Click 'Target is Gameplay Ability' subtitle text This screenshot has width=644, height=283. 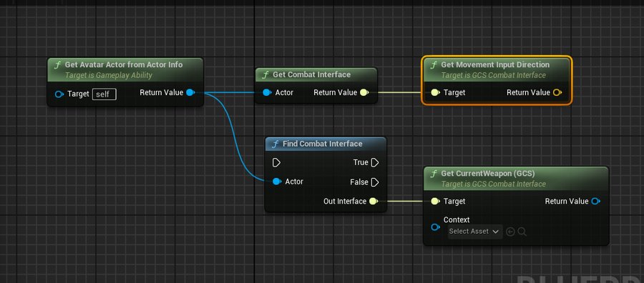tap(109, 76)
